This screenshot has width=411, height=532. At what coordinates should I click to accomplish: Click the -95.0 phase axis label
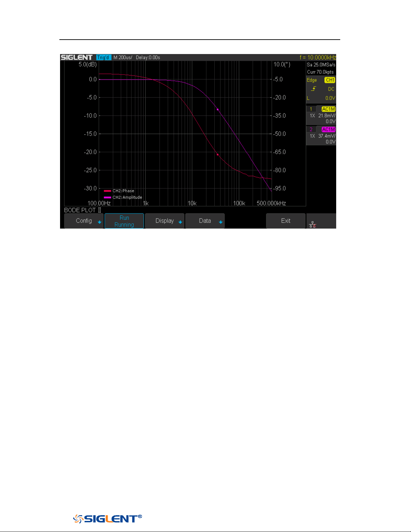[279, 188]
